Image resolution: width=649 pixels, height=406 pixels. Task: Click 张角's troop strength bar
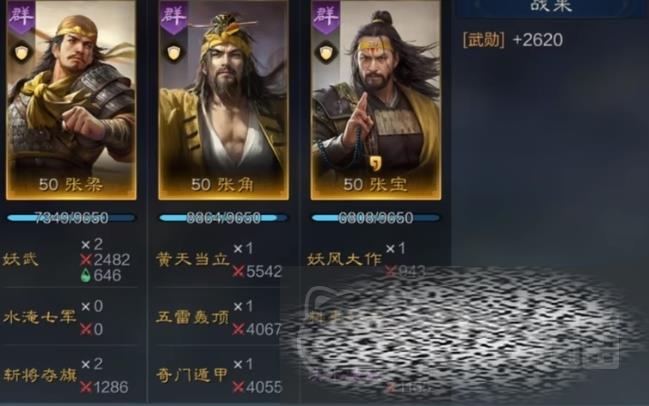tap(224, 218)
